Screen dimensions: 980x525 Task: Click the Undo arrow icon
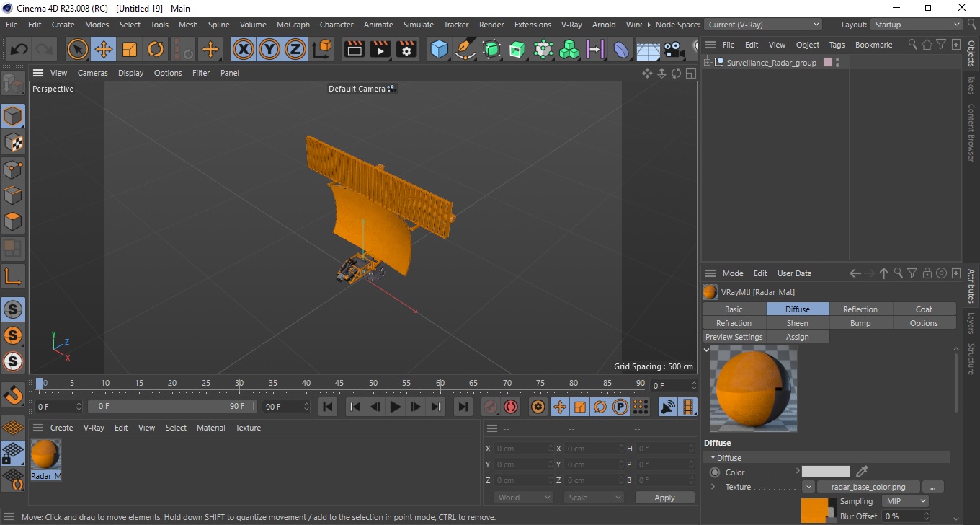point(19,50)
